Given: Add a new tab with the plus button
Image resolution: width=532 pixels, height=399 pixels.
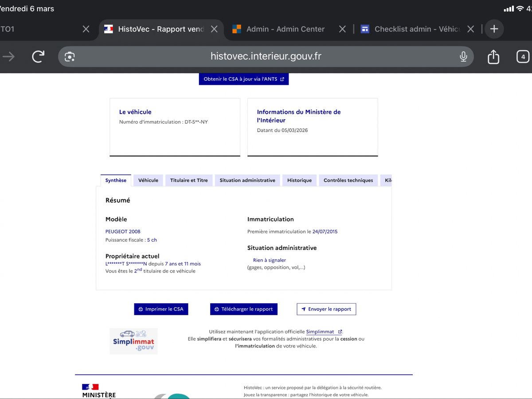Looking at the screenshot, I should click(494, 29).
